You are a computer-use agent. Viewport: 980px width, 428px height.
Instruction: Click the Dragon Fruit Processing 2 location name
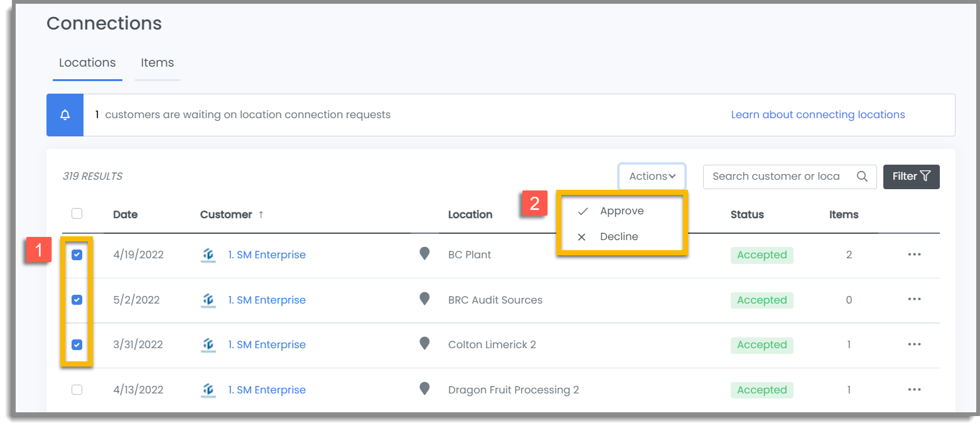point(514,390)
